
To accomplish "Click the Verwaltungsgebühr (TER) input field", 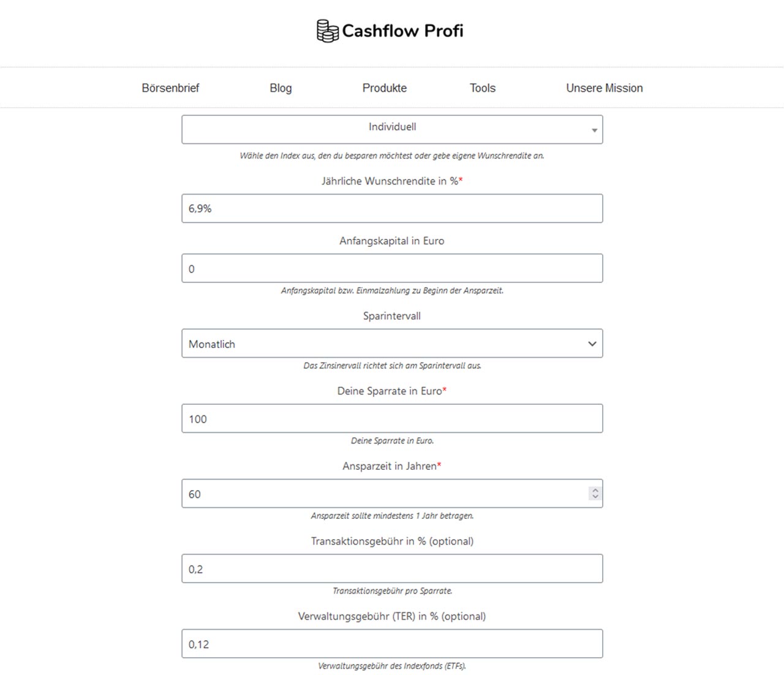I will [x=392, y=644].
